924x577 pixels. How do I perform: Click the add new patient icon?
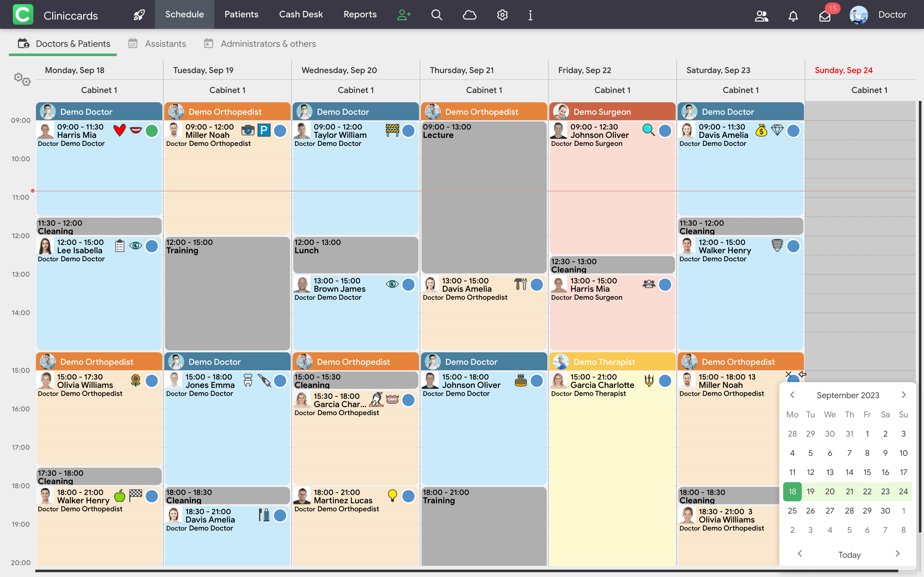click(404, 15)
